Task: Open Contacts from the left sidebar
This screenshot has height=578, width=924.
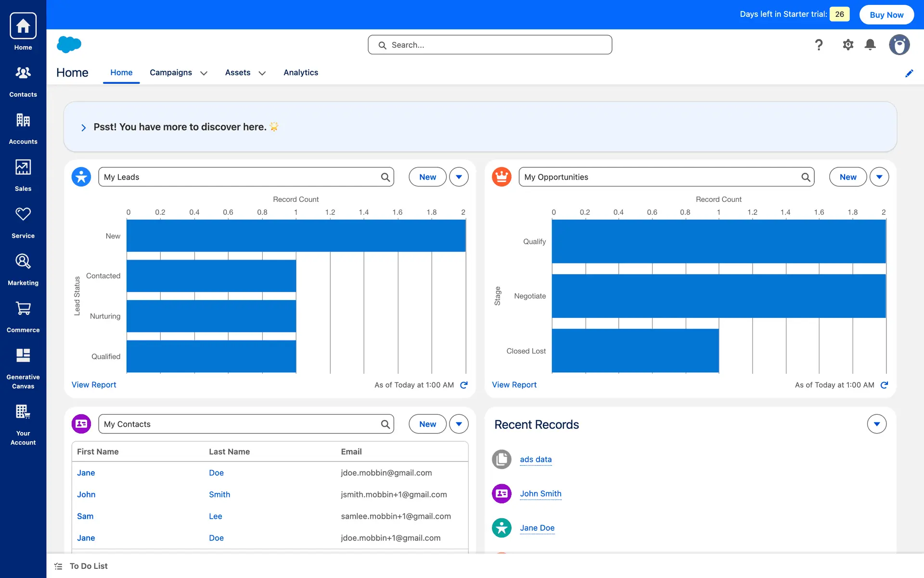Action: pyautogui.click(x=23, y=80)
